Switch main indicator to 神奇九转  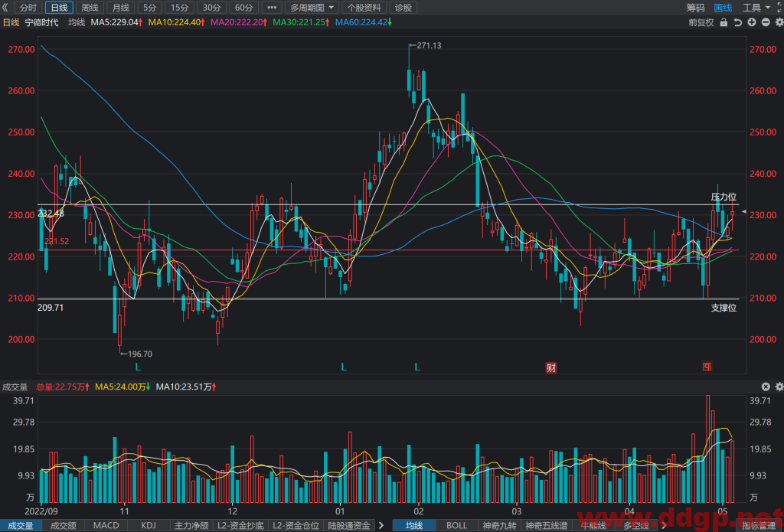pyautogui.click(x=499, y=526)
